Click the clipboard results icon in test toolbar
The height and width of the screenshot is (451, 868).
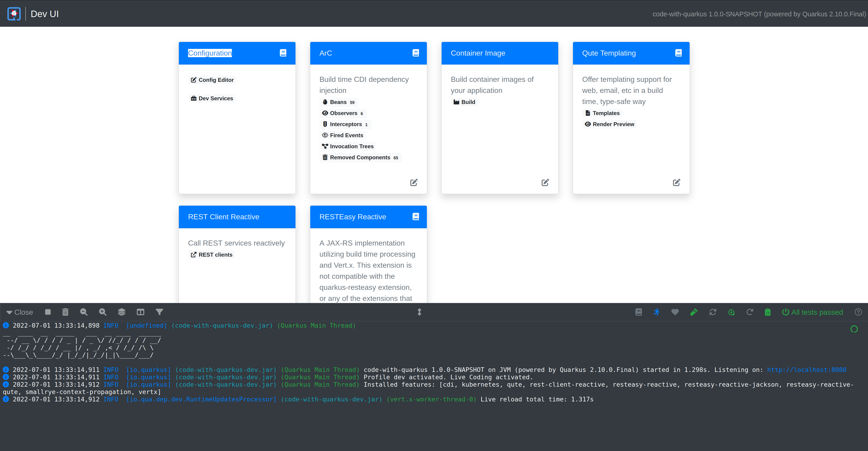(768, 312)
